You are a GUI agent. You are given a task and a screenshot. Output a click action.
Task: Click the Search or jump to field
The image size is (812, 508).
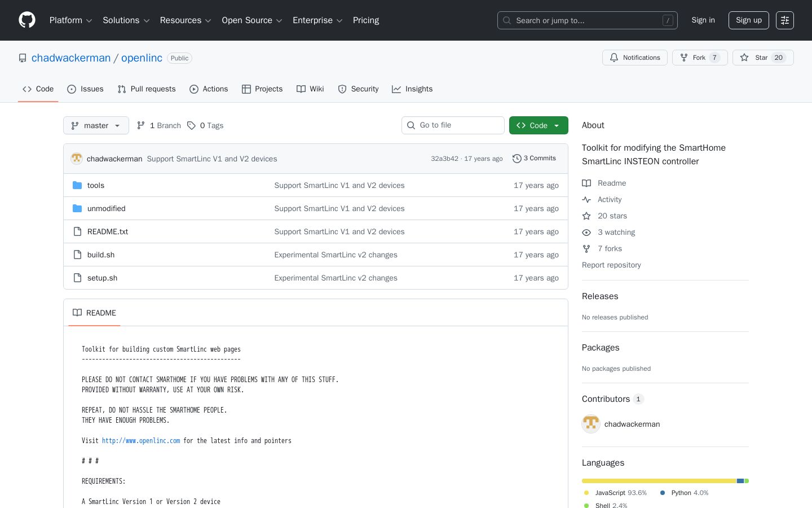588,20
